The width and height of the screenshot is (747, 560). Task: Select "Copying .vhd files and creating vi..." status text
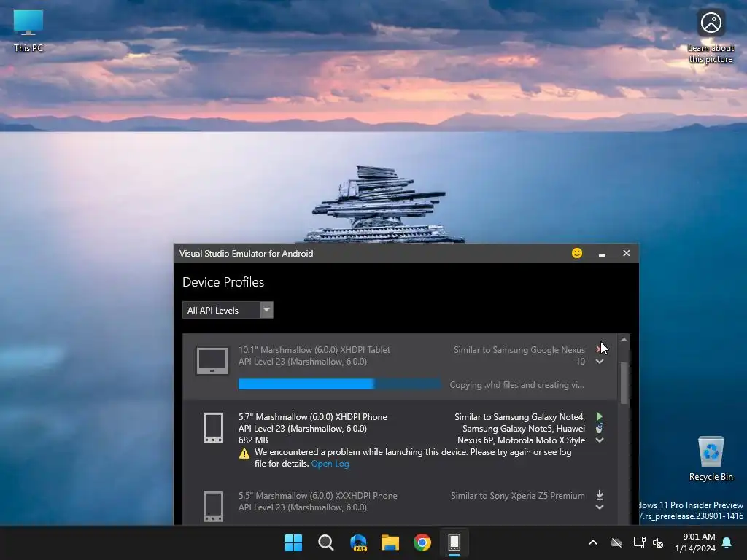(x=517, y=385)
